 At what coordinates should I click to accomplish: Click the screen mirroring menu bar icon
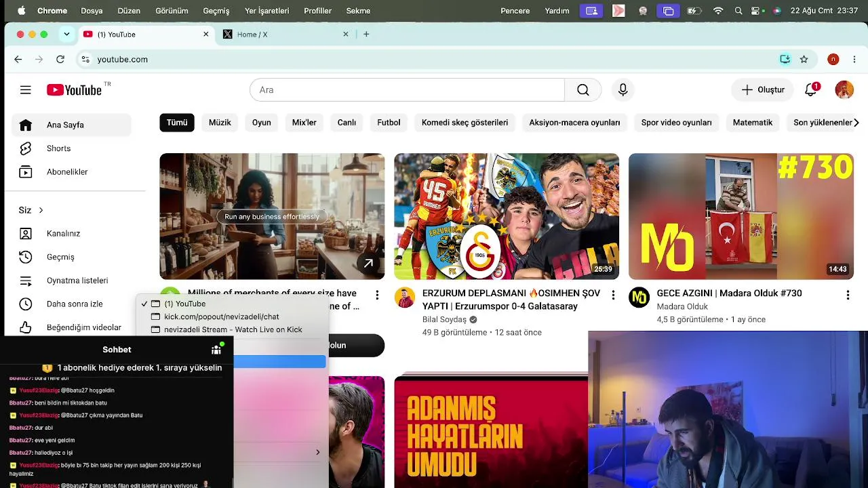click(x=669, y=11)
